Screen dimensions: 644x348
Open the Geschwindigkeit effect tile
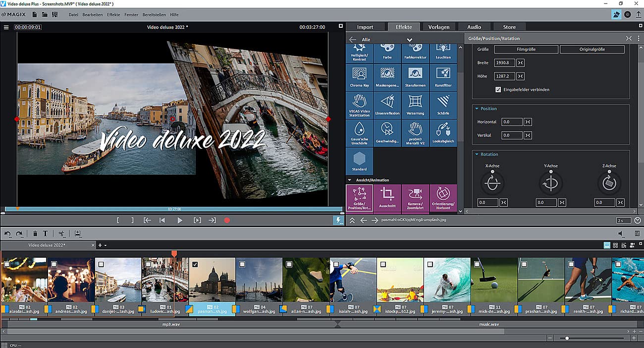(387, 133)
